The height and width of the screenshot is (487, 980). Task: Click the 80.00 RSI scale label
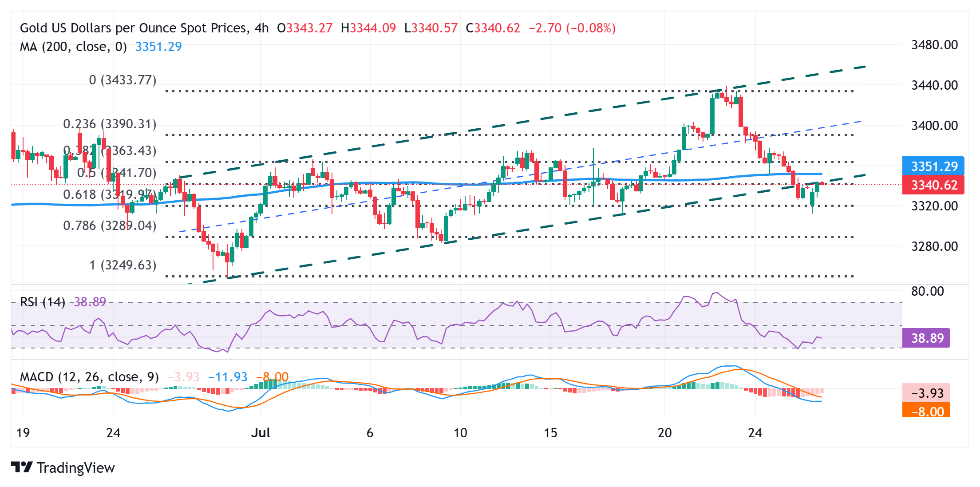[927, 291]
